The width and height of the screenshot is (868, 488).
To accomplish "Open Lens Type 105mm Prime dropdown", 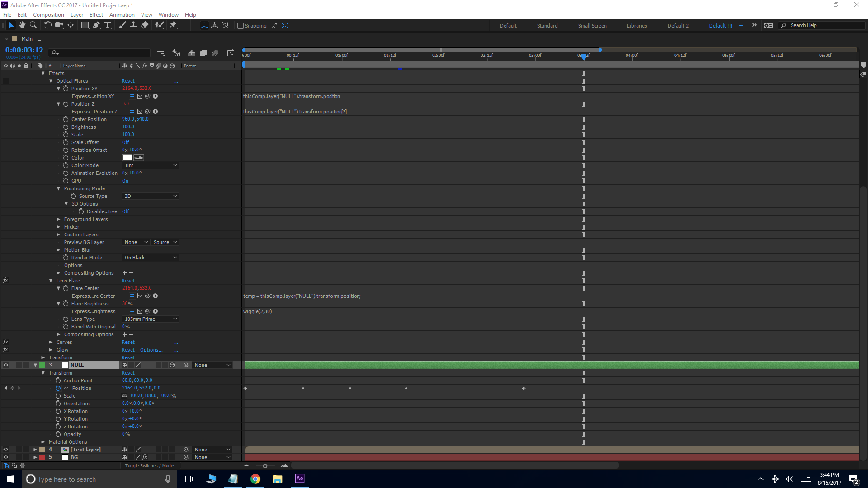I will (151, 319).
